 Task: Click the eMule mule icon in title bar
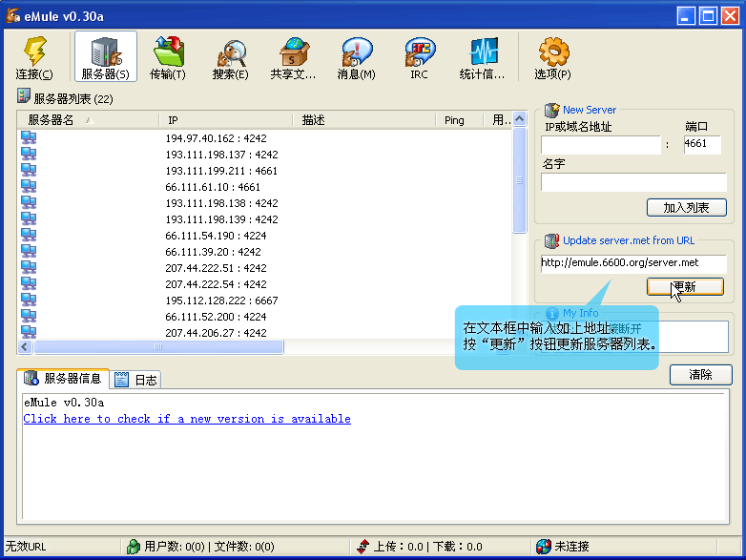(13, 15)
